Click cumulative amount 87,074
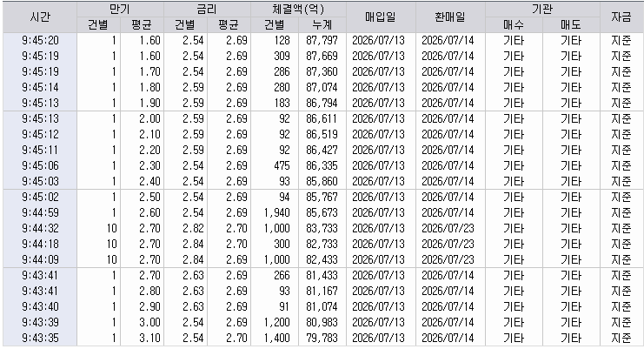The width and height of the screenshot is (644, 349). tap(322, 87)
